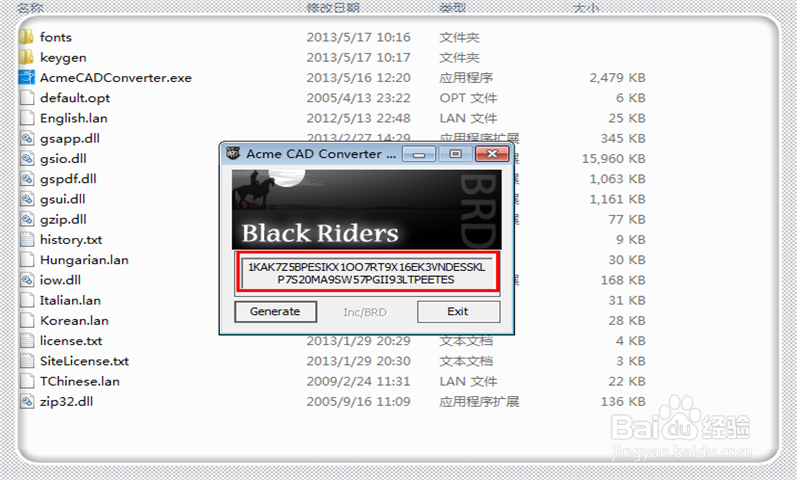This screenshot has height=480, width=797.
Task: Select the TChinese.lan file icon
Action: 26,381
